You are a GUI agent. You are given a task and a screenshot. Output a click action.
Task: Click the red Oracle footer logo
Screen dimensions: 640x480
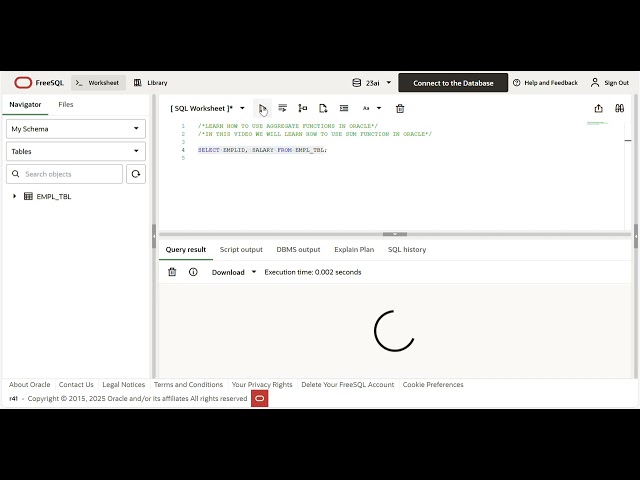click(260, 398)
